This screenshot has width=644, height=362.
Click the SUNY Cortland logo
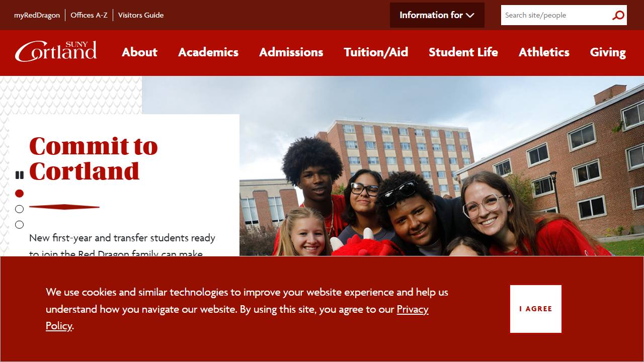56,51
